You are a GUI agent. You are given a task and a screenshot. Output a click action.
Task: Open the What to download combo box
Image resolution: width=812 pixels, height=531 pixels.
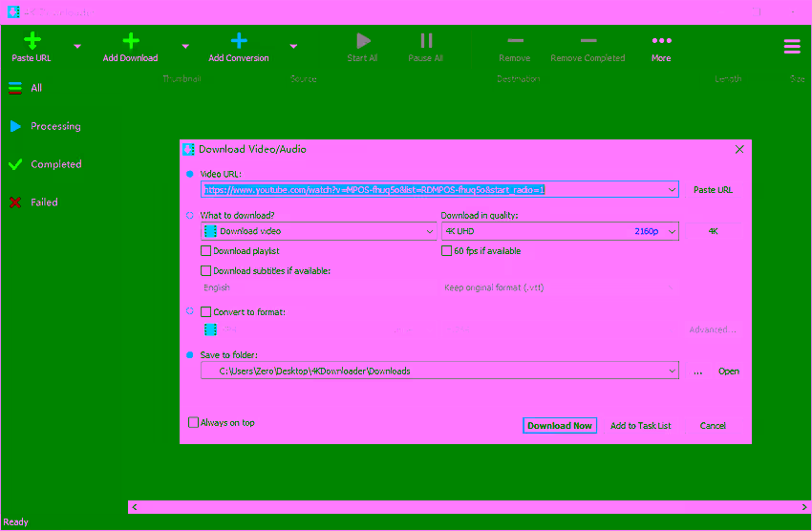click(318, 231)
